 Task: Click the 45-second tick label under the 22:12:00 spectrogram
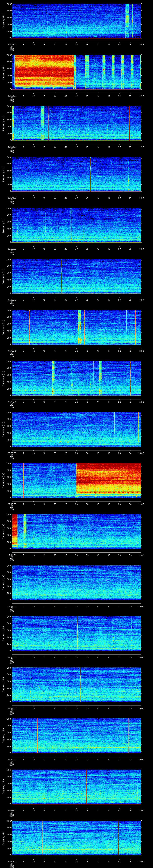[109, 606]
